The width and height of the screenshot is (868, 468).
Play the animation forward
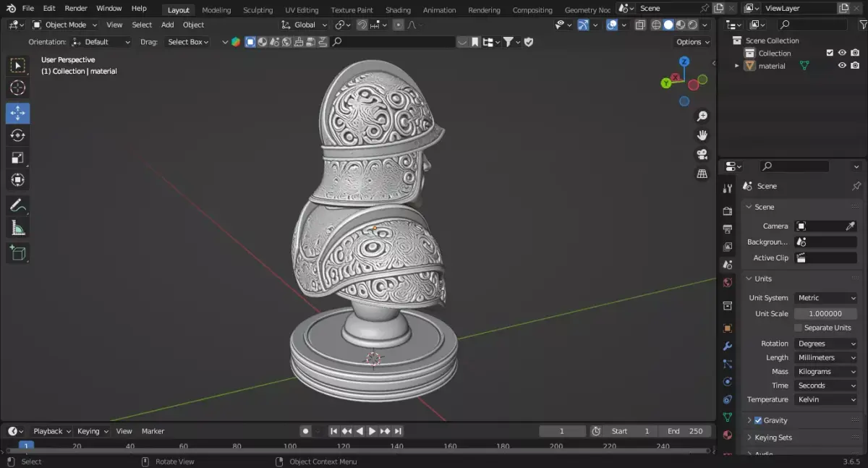tap(372, 431)
